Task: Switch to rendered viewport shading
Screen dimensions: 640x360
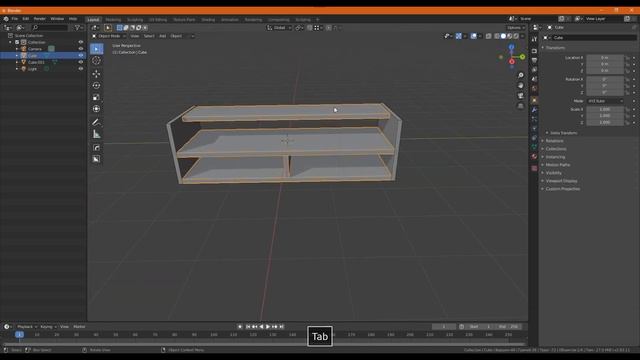Action: pos(516,36)
